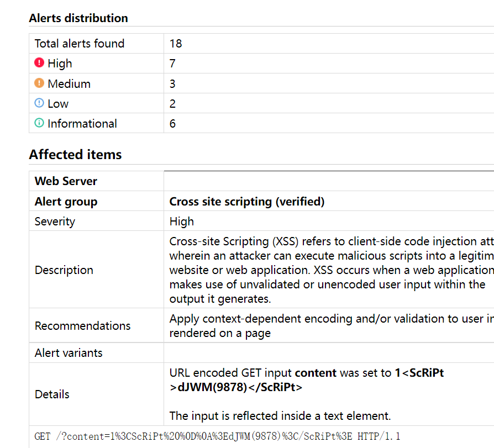The width and height of the screenshot is (494, 448).
Task: Click the High alerts count 7
Action: (x=172, y=64)
